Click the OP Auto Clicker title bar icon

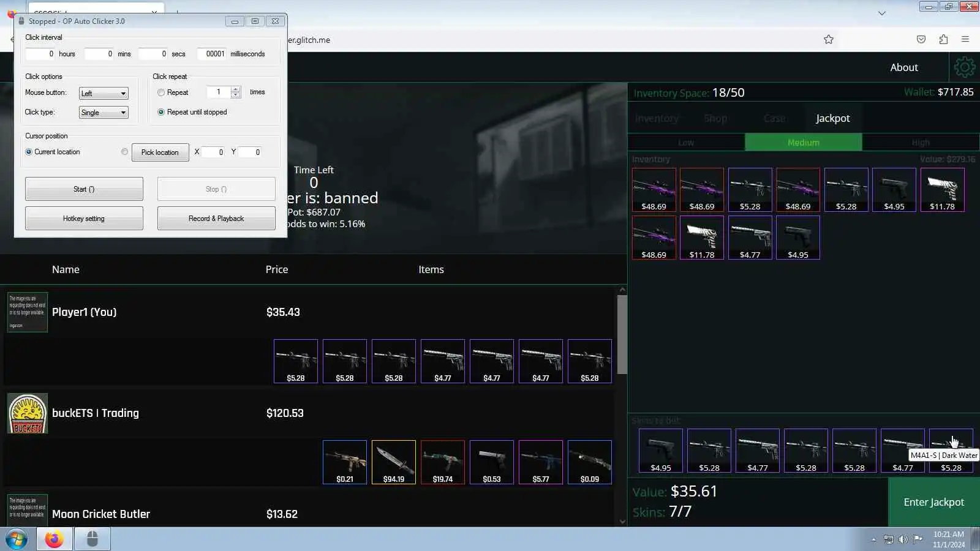[21, 21]
